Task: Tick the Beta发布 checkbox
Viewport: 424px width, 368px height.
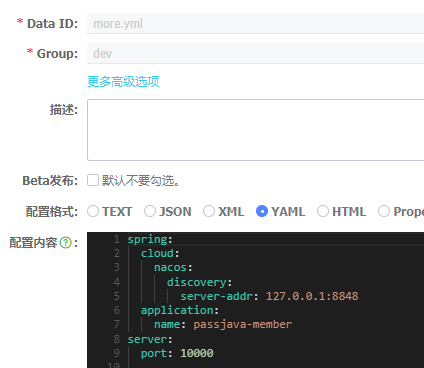Action: 93,180
